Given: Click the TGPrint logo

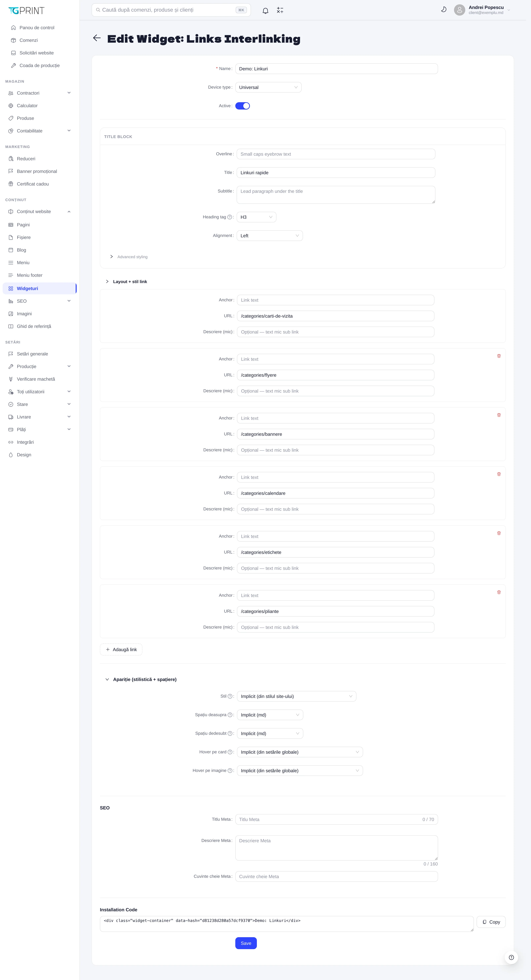Looking at the screenshot, I should [x=26, y=11].
